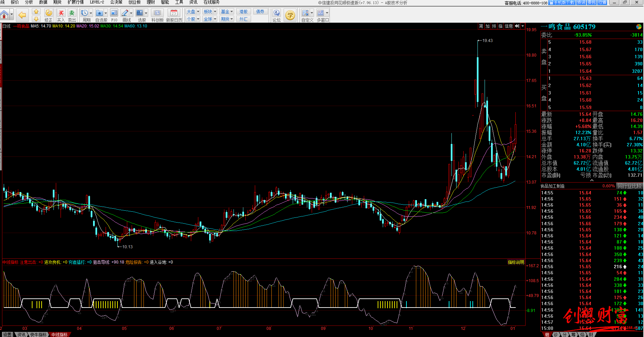
Task: Toggle the 加 overlay button above chart
Action: pyautogui.click(x=488, y=26)
